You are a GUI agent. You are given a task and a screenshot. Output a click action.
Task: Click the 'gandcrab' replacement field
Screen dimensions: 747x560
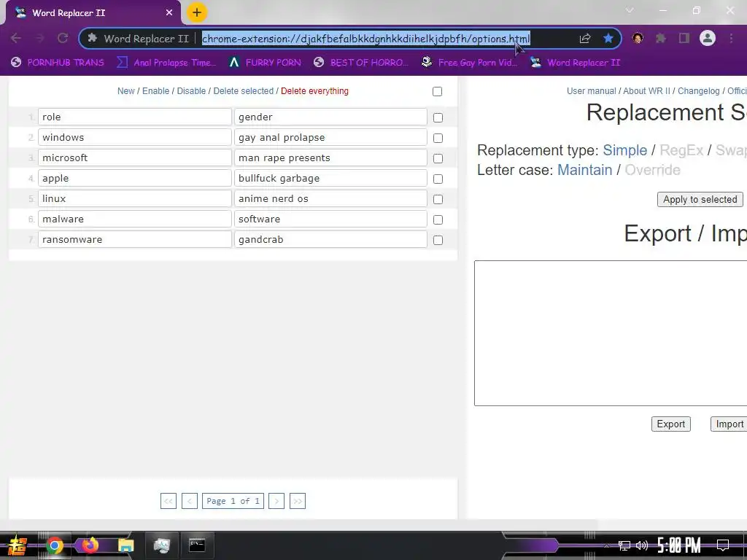point(330,239)
